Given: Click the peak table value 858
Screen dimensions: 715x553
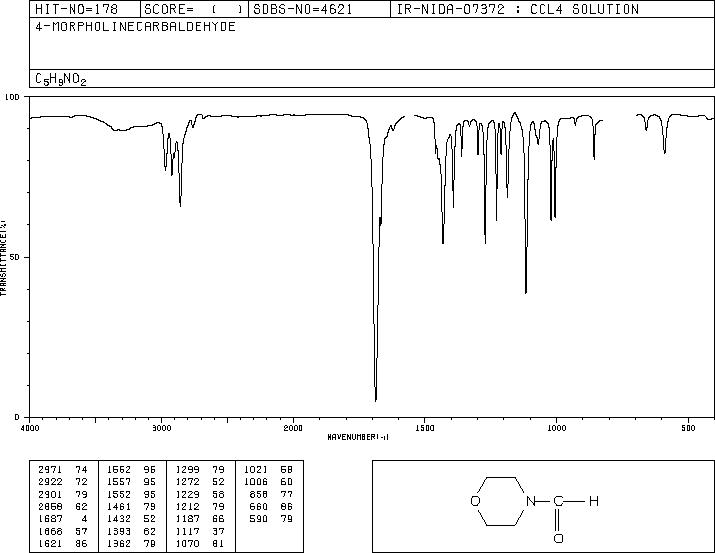Looking at the screenshot, I should [259, 494].
